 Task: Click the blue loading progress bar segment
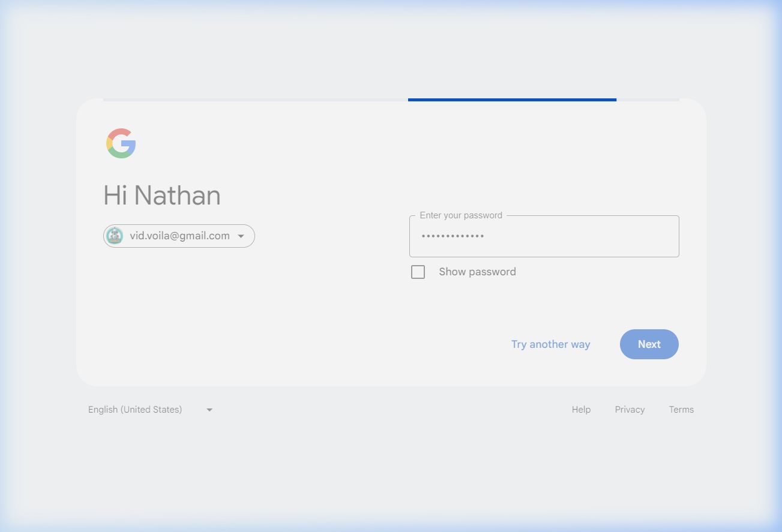(x=512, y=100)
